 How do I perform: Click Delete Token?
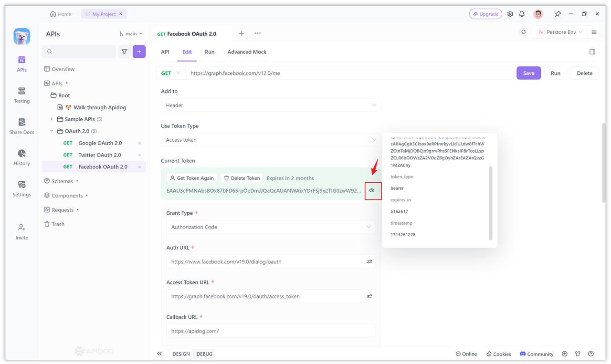coord(242,178)
